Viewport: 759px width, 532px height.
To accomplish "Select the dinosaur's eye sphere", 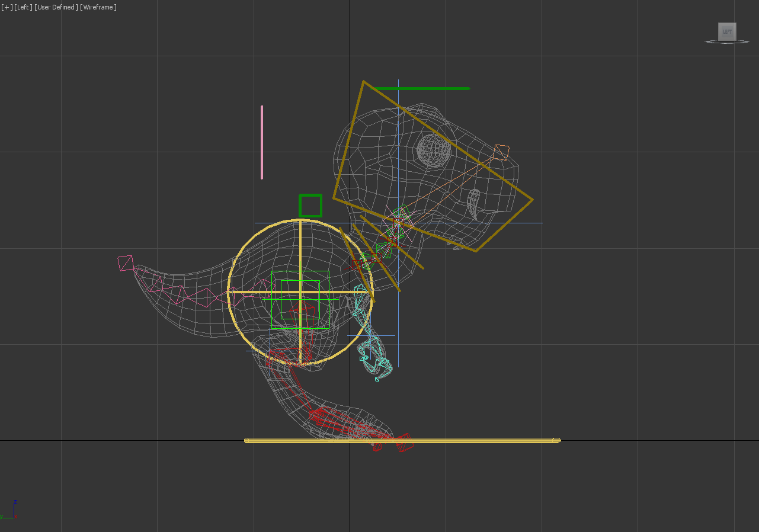I will pos(434,149).
